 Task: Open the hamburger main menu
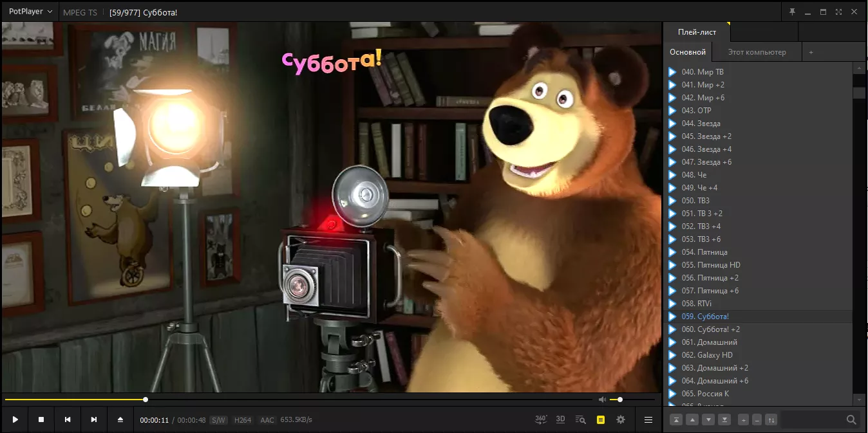(x=648, y=419)
